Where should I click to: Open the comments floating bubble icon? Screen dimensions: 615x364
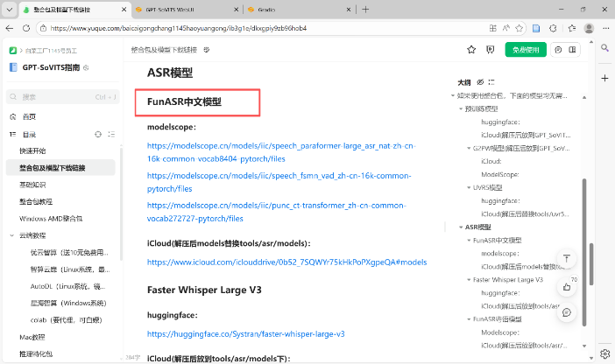click(567, 311)
